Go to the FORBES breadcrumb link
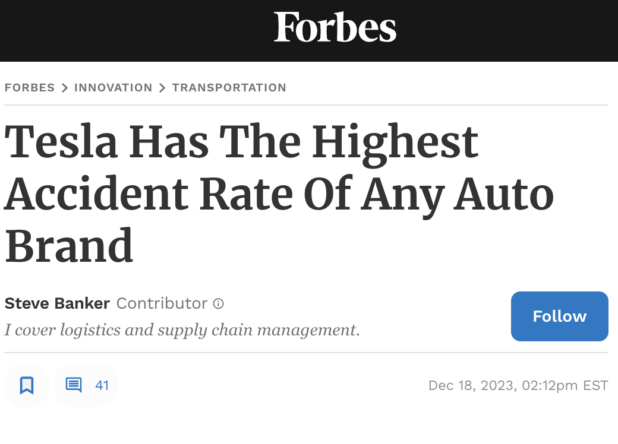Viewport: 618px width, 444px height. 29,88
